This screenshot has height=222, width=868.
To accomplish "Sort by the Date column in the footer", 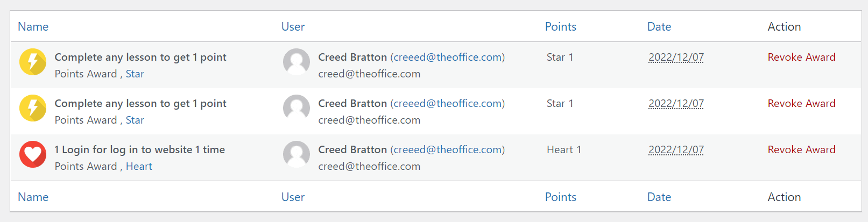I will click(x=659, y=197).
